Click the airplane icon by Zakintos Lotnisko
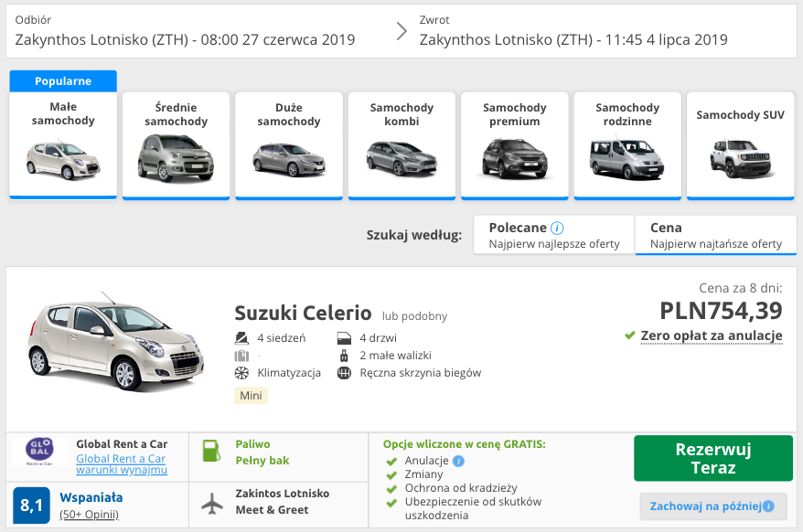Screen dimensions: 803x532 pos(212,504)
